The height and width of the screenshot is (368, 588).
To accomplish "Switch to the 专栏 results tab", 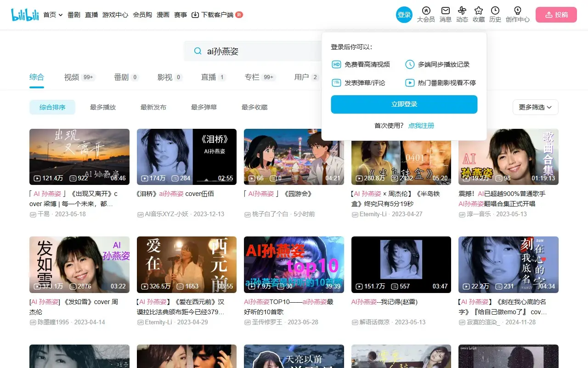I will [x=252, y=77].
